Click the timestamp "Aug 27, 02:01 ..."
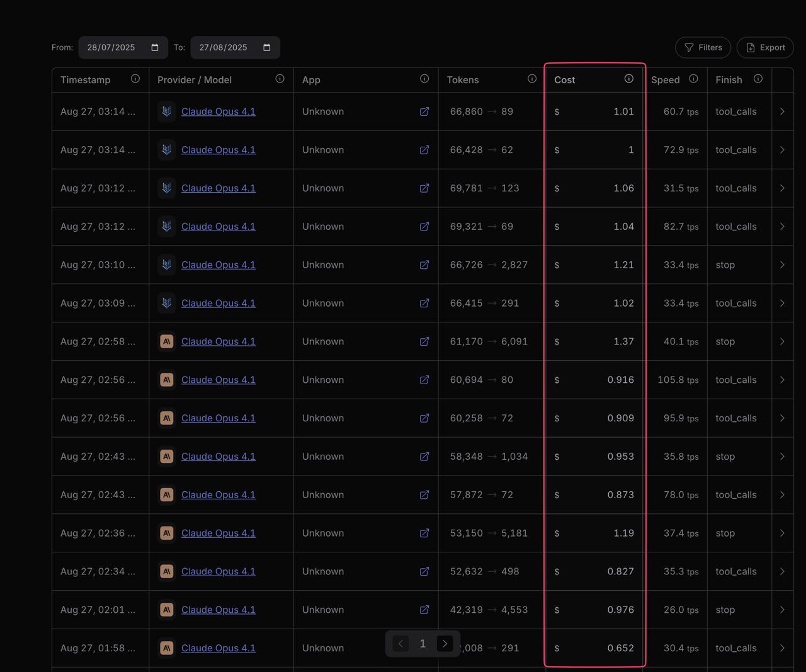 coord(98,610)
